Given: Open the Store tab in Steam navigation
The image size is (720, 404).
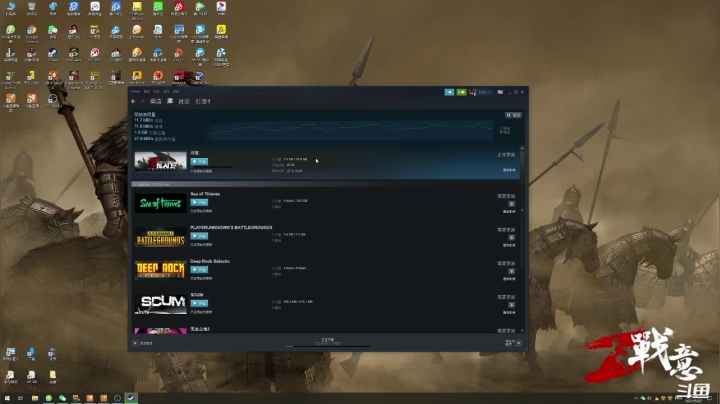Looking at the screenshot, I should (156, 101).
